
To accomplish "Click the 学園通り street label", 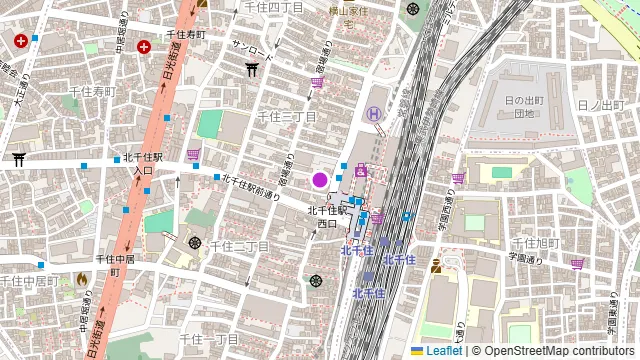I will click(x=526, y=259).
